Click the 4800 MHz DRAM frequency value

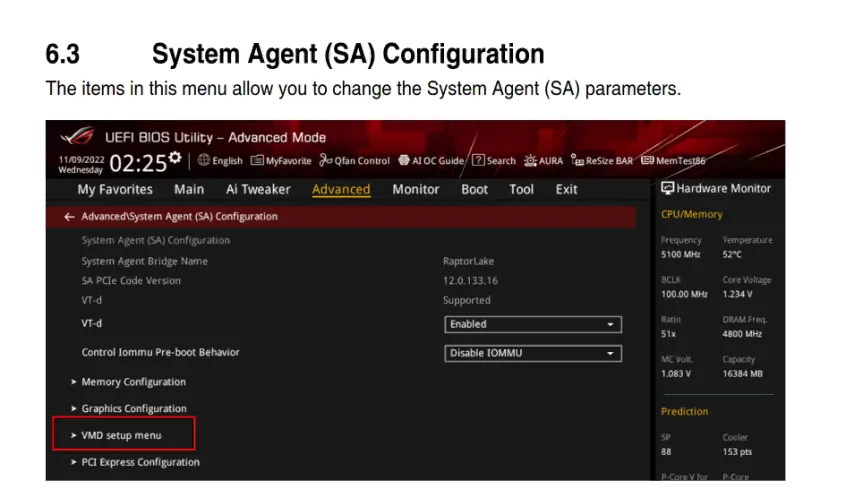point(742,335)
